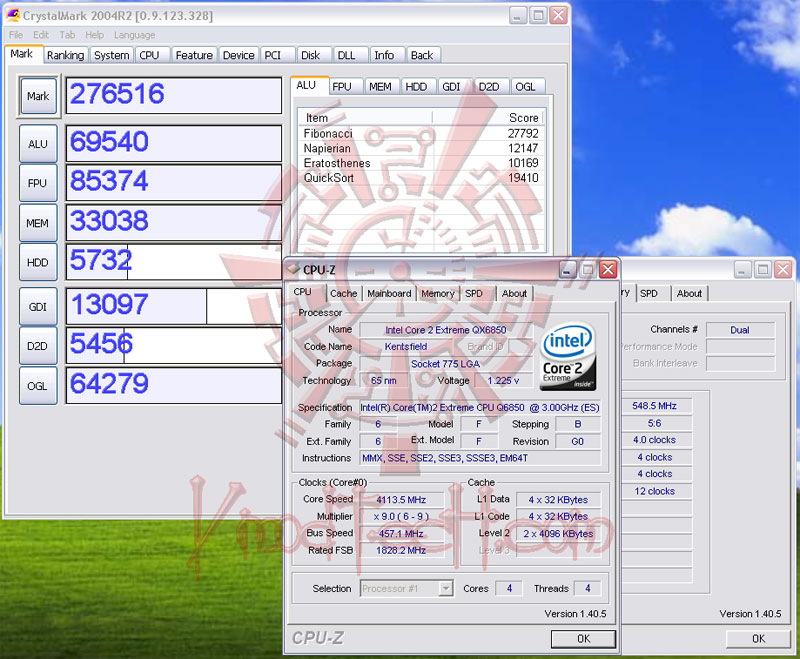
Task: Select the Napierian score row
Action: (421, 148)
